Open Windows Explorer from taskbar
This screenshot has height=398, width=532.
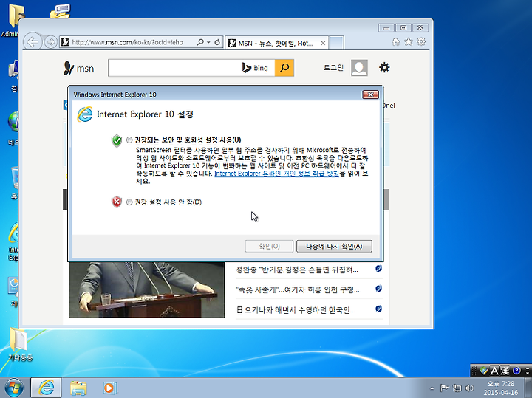(x=78, y=388)
